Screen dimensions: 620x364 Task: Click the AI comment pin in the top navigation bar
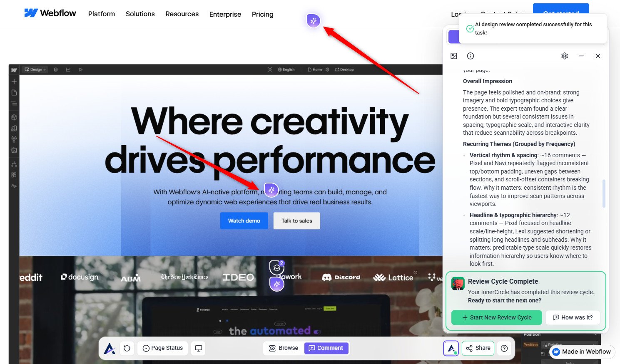point(313,20)
